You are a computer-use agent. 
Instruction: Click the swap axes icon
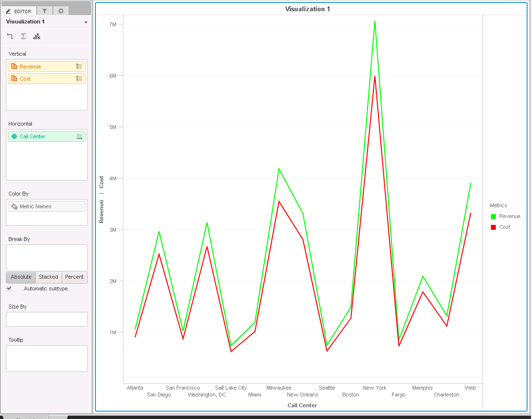(10, 36)
